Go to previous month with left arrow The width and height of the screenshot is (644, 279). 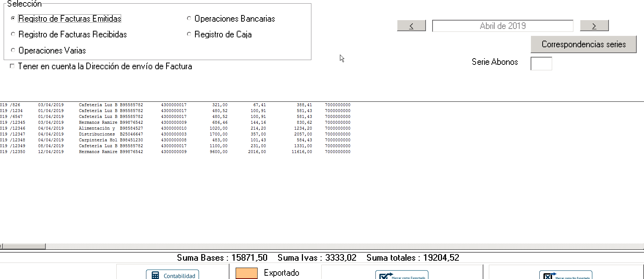pyautogui.click(x=411, y=26)
